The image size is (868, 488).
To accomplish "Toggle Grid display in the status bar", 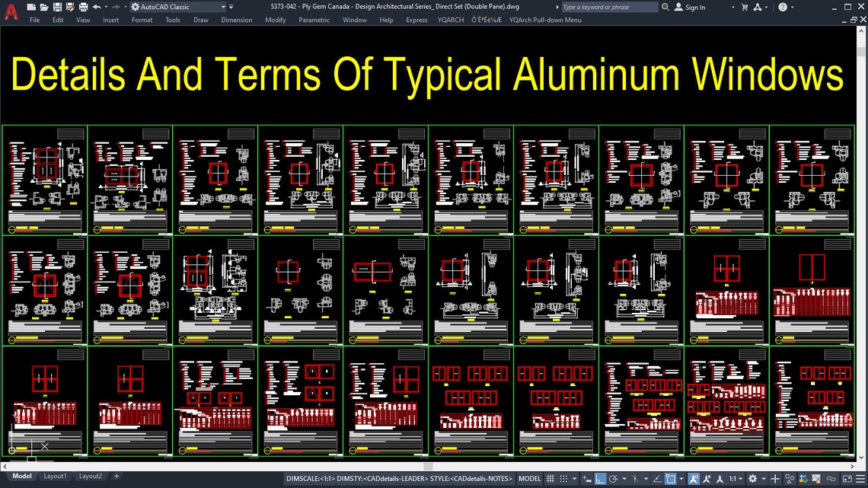I will [x=550, y=480].
